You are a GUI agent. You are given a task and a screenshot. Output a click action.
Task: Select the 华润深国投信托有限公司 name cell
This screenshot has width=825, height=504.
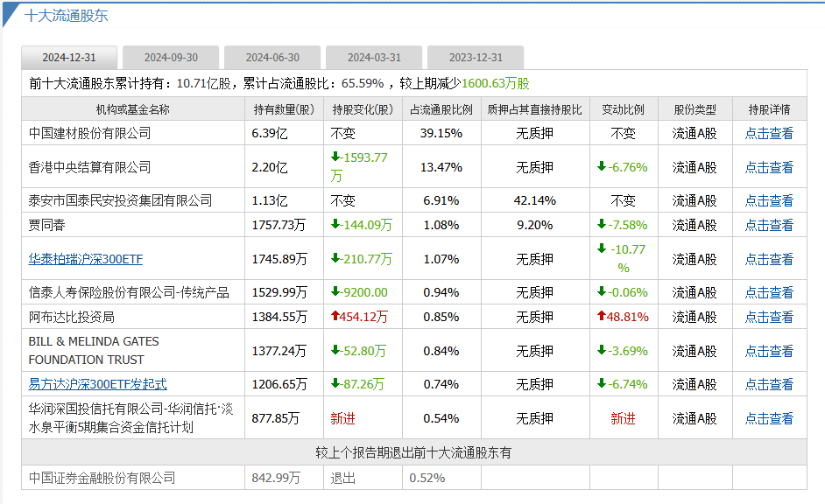[131, 418]
